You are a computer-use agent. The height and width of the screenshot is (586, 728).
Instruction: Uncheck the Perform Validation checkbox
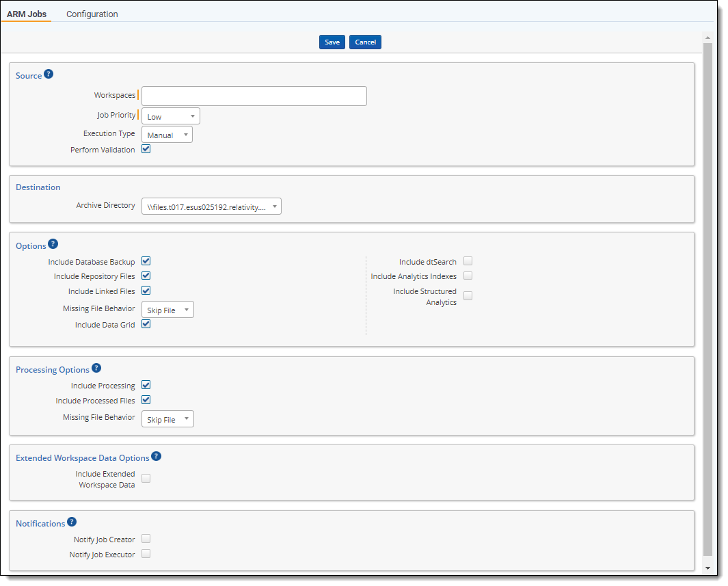[x=146, y=149]
